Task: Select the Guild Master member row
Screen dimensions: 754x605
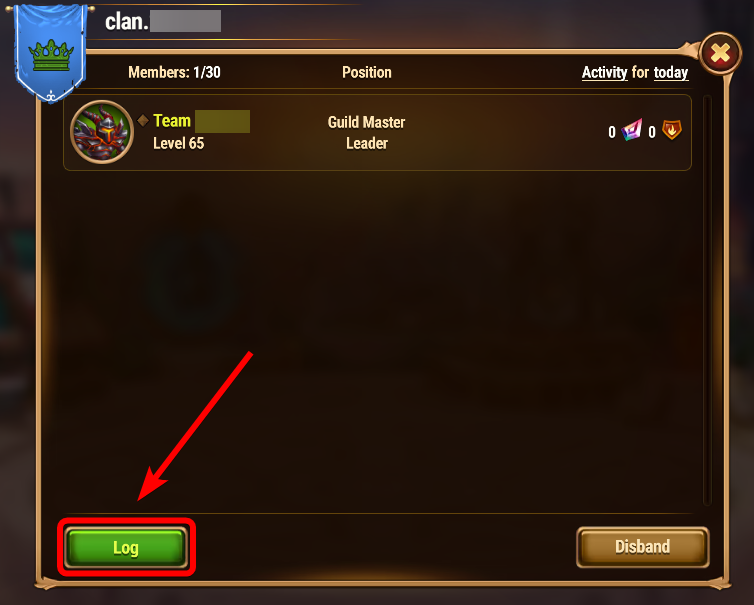Action: [x=377, y=133]
